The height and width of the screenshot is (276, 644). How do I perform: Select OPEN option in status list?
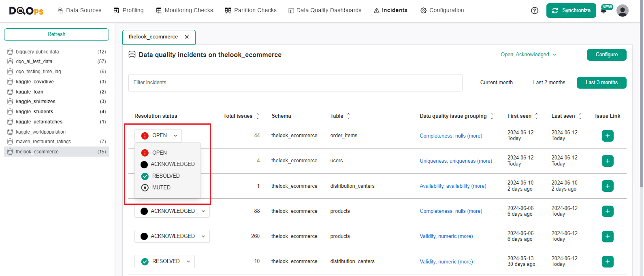[x=168, y=153]
